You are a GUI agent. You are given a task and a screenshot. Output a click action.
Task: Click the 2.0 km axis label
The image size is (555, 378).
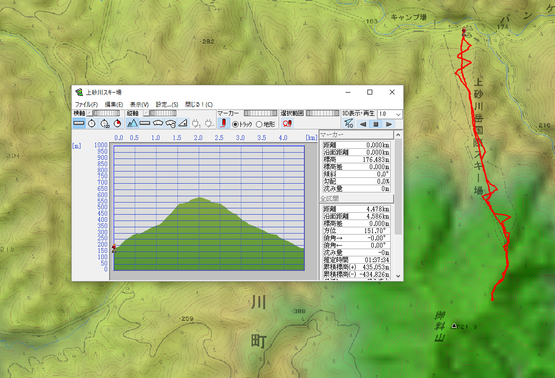point(198,138)
